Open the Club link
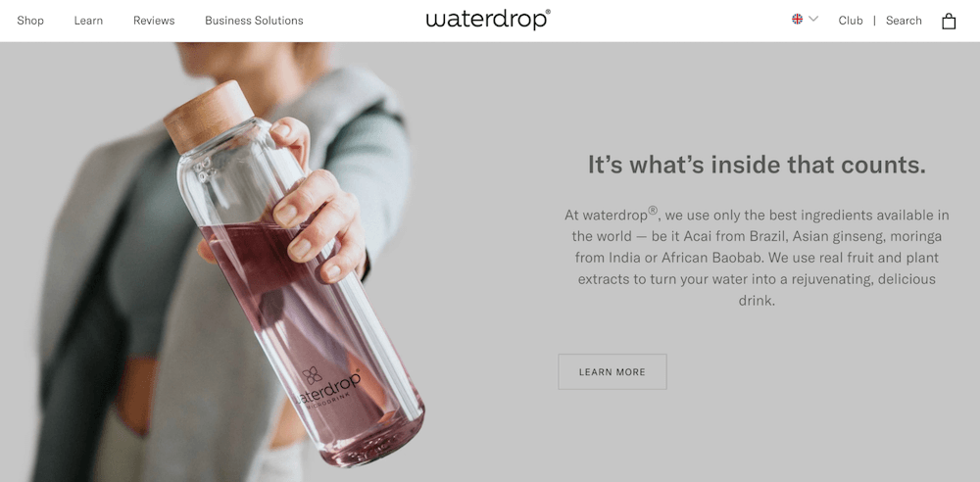The image size is (980, 482). (851, 21)
